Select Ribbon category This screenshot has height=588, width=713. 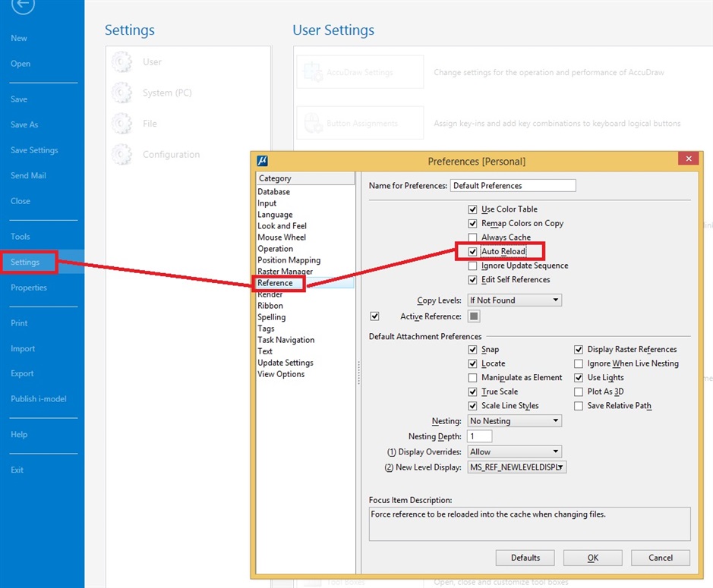(270, 306)
